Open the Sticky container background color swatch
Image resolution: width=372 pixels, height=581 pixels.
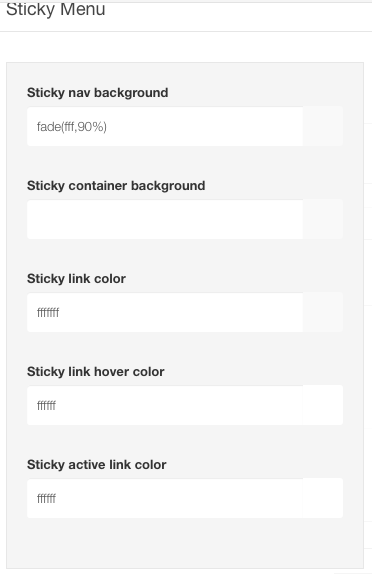pyautogui.click(x=323, y=219)
